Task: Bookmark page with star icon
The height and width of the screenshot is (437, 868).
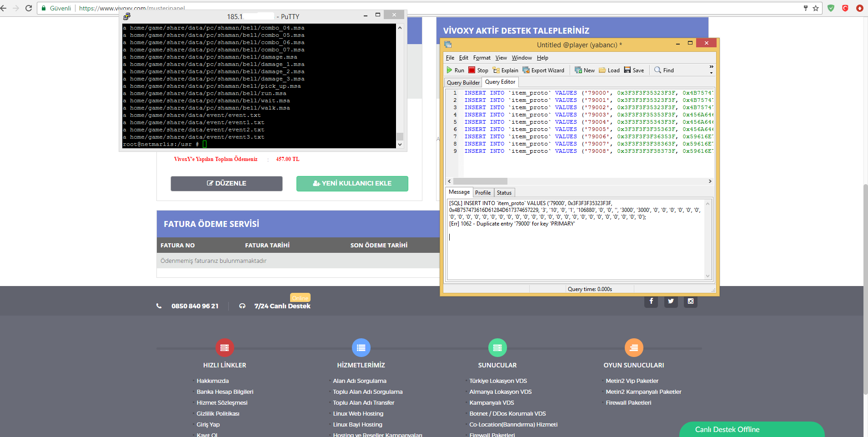Action: (816, 8)
